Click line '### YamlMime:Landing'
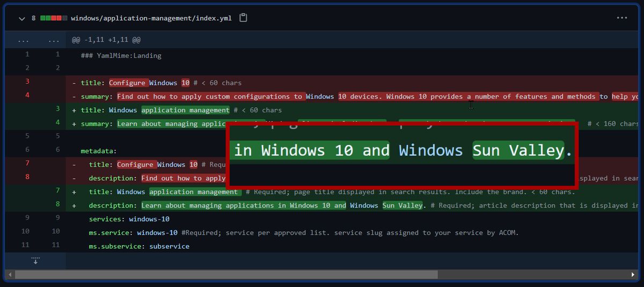644x287 pixels. click(121, 55)
